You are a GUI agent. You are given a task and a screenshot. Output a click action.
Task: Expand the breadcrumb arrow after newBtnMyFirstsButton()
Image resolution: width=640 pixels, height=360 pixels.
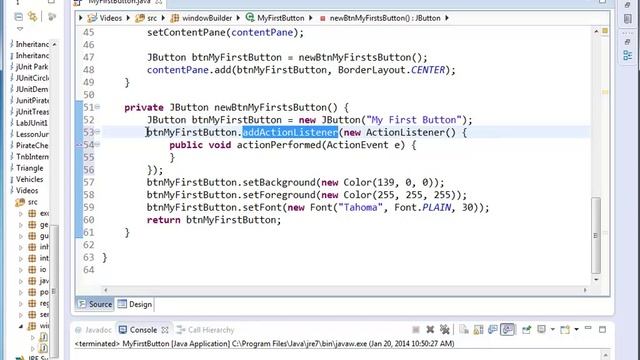[447, 18]
